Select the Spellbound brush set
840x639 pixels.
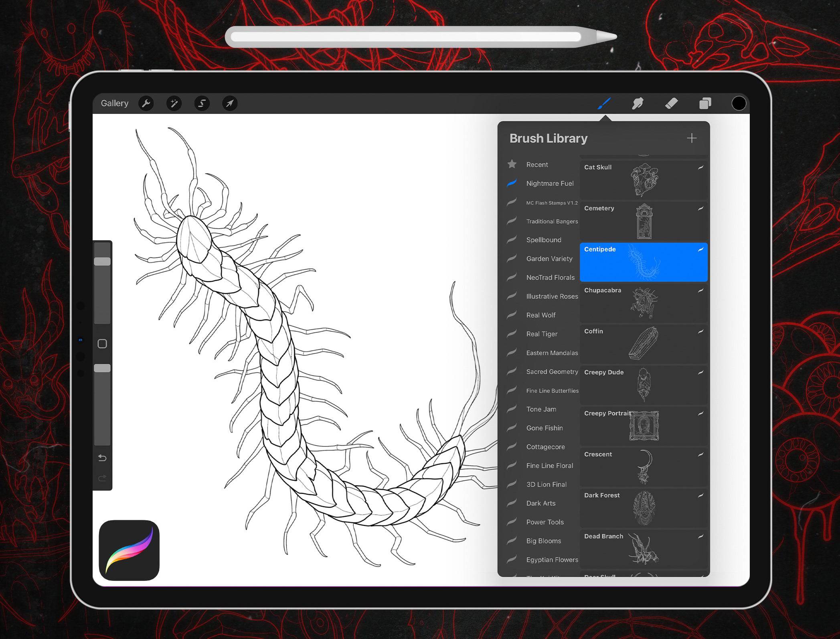[543, 240]
